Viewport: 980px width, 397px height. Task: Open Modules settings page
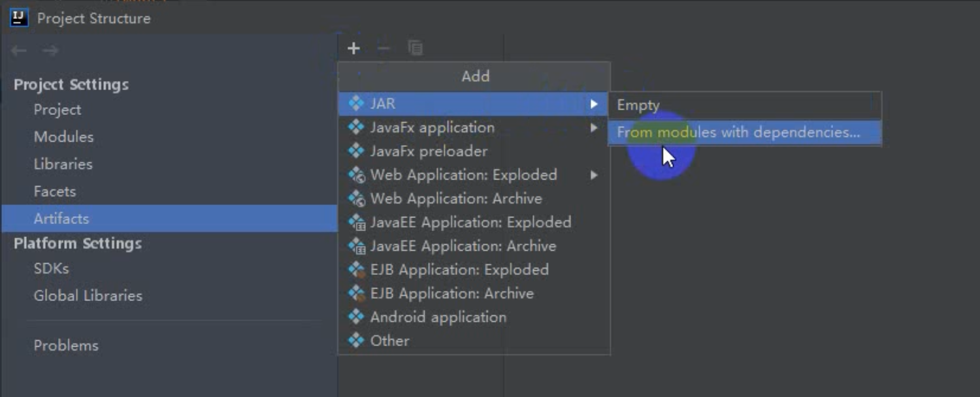(x=169, y=137)
